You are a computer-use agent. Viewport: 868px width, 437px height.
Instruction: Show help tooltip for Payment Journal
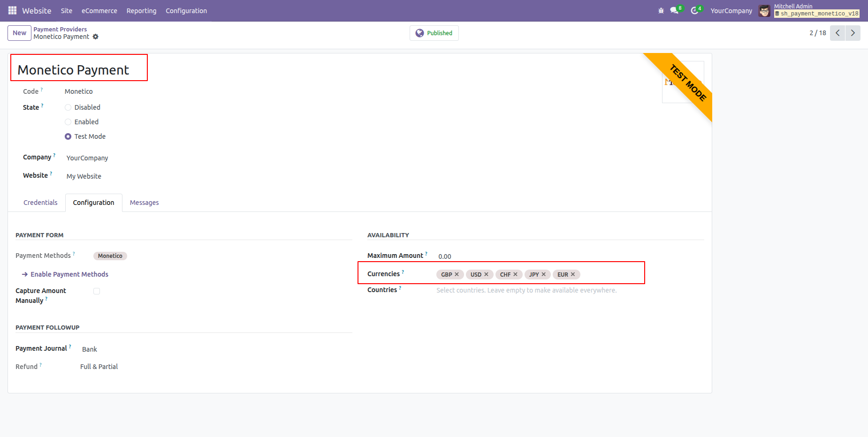(70, 346)
